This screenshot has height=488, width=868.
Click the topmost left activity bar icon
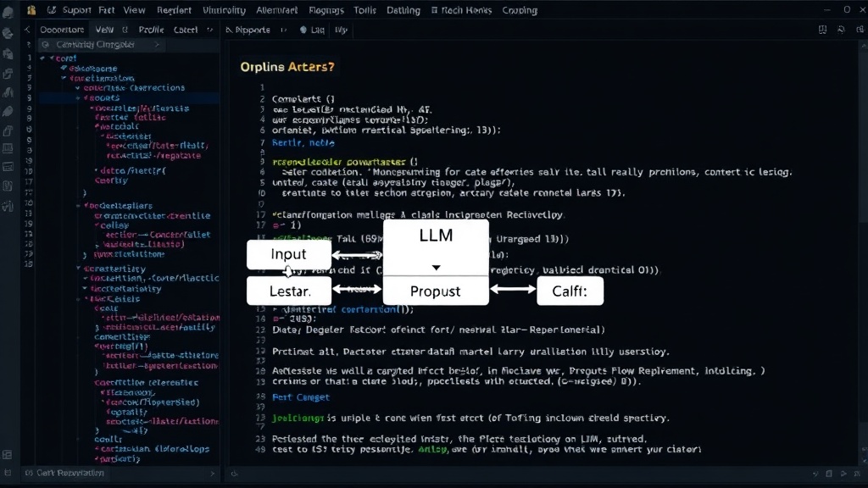click(x=8, y=12)
